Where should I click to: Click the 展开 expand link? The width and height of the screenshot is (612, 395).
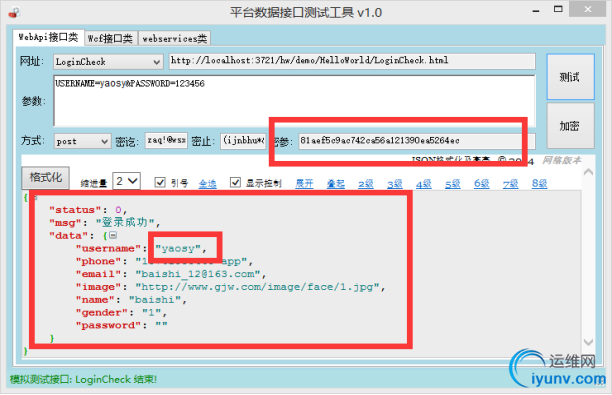tap(304, 183)
